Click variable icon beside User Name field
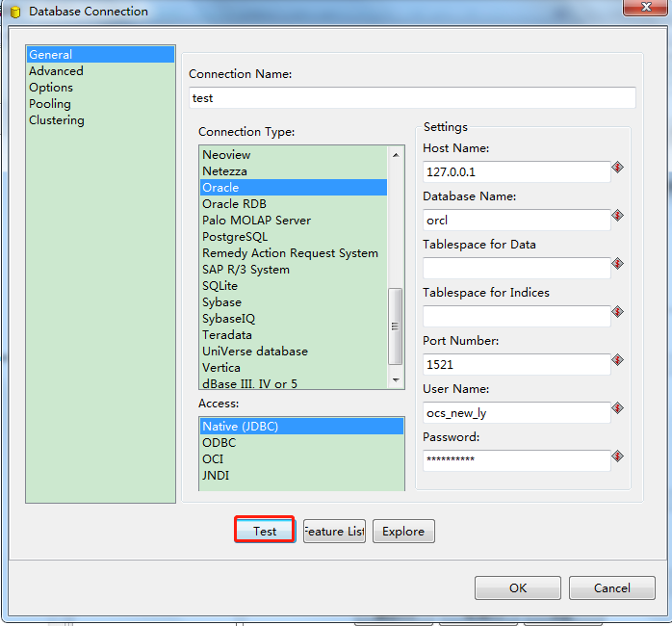Image resolution: width=672 pixels, height=626 pixels. pyautogui.click(x=617, y=407)
